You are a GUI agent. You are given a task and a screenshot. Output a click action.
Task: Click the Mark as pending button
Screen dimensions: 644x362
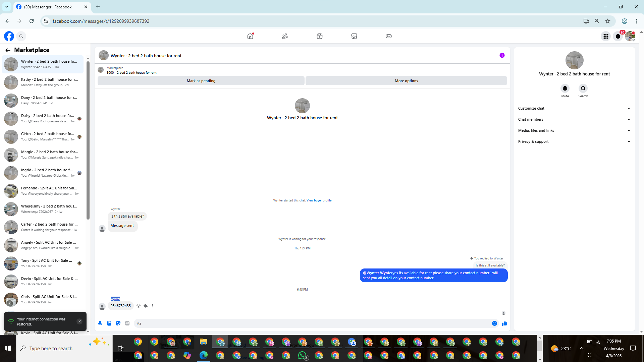tap(201, 81)
